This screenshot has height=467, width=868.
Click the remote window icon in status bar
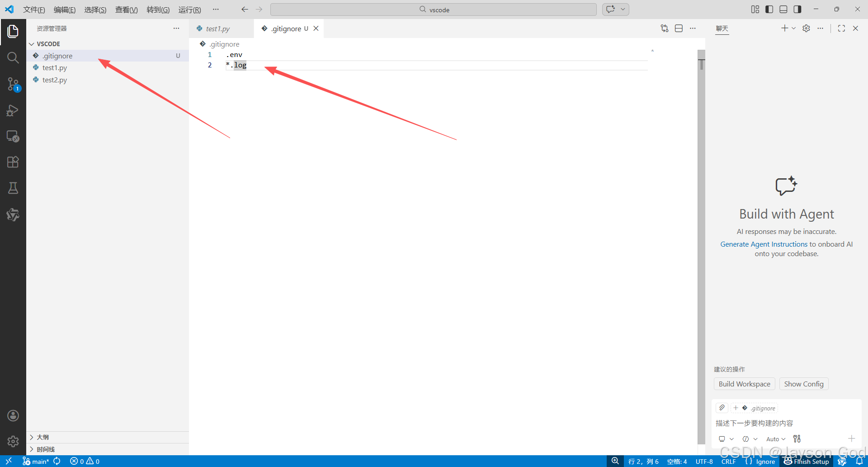(9, 461)
